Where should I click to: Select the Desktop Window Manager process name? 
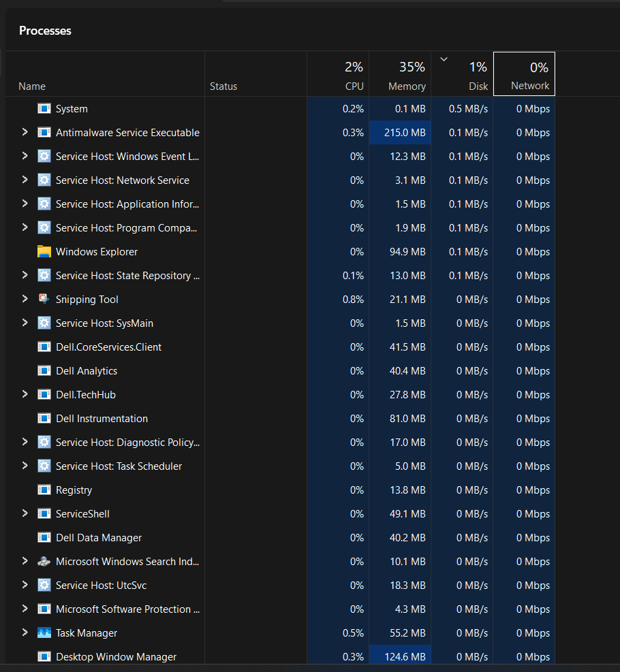pyautogui.click(x=117, y=656)
